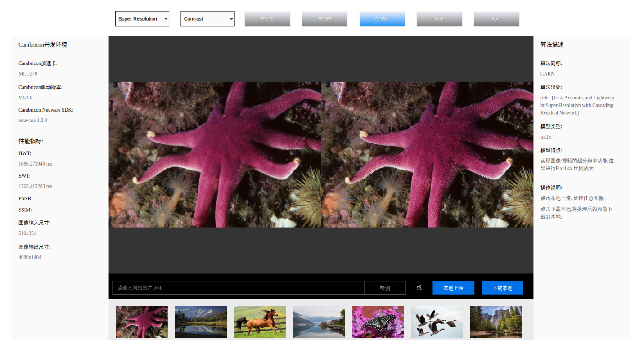Open the Super Resolution dropdown
644x340 pixels.
click(142, 19)
